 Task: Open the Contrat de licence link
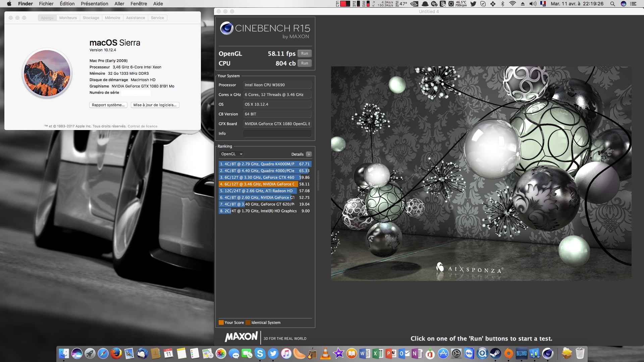(143, 126)
